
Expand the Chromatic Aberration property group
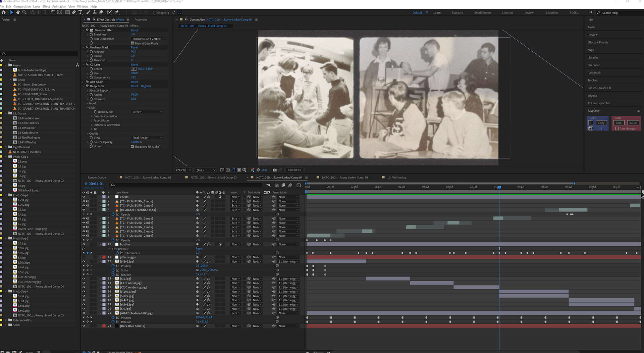click(x=92, y=125)
